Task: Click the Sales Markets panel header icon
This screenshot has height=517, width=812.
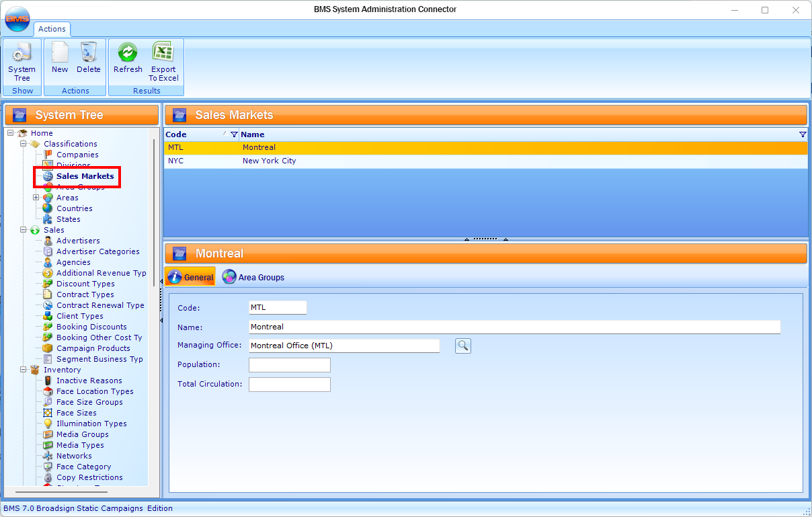Action: pyautogui.click(x=179, y=115)
